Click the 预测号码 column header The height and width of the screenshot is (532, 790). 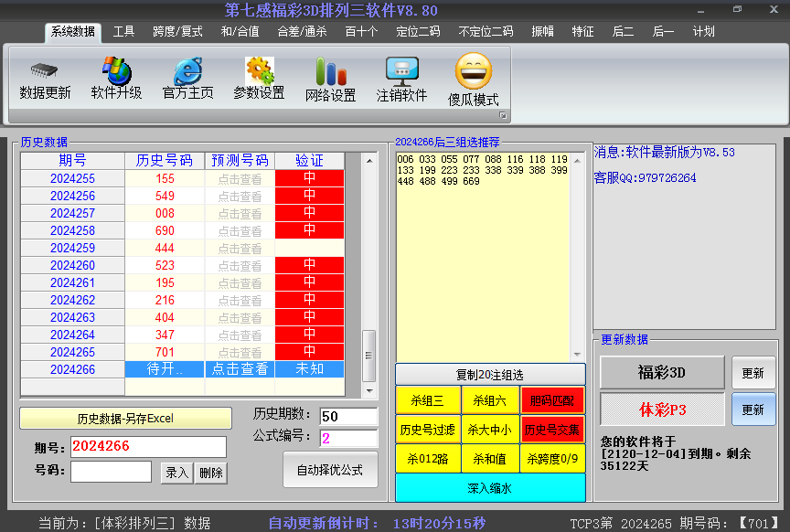[x=240, y=161]
